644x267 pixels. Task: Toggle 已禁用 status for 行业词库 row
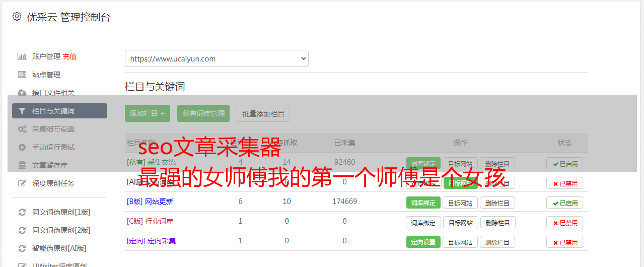[x=565, y=222]
